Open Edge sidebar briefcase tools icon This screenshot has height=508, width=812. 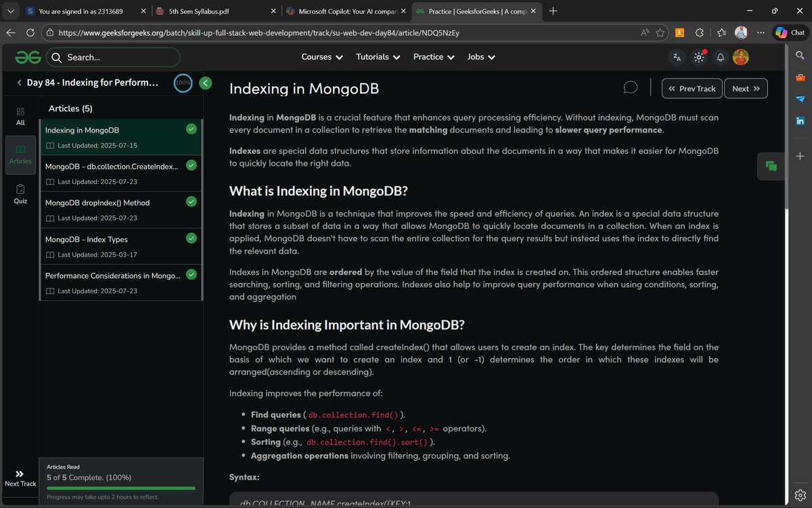[x=800, y=78]
